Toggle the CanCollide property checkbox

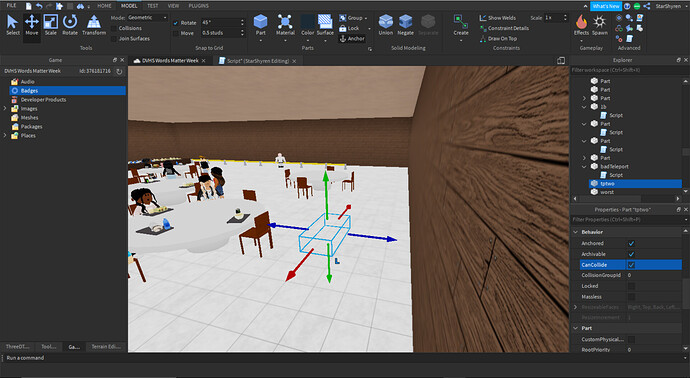(x=631, y=265)
